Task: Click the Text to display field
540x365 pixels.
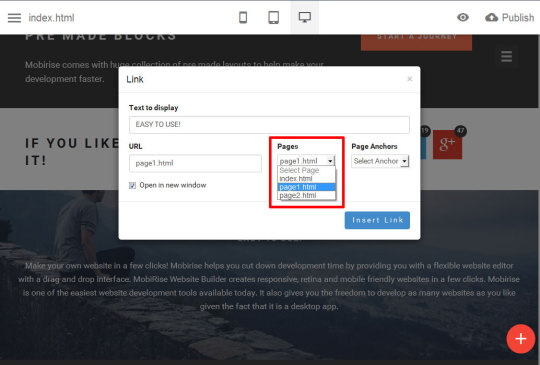Action: click(x=269, y=125)
